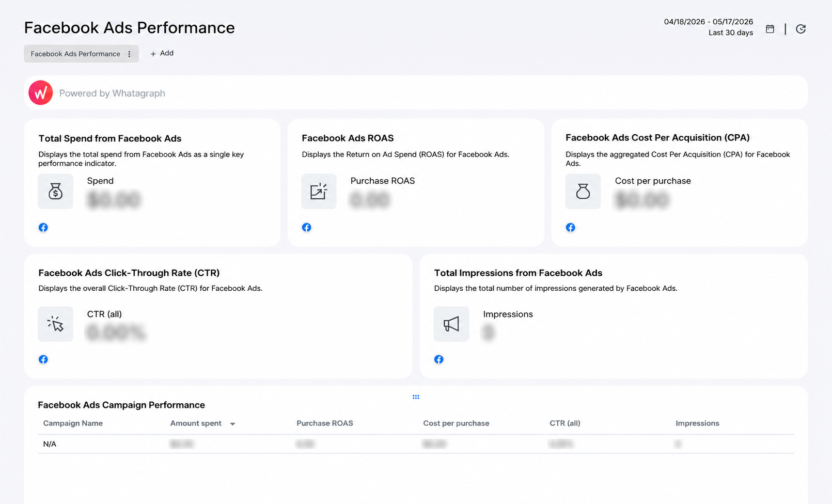Grab the Campaign Performance widget drag handle
The height and width of the screenshot is (504, 832).
pyautogui.click(x=416, y=397)
